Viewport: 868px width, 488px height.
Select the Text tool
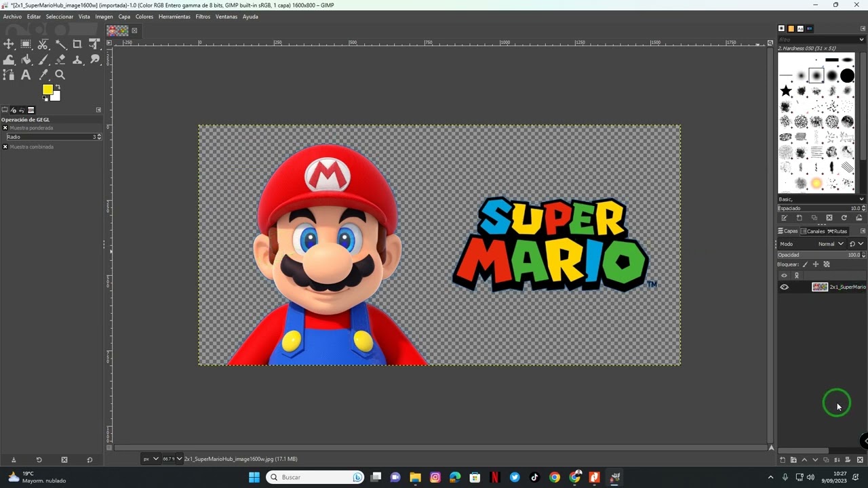click(26, 75)
